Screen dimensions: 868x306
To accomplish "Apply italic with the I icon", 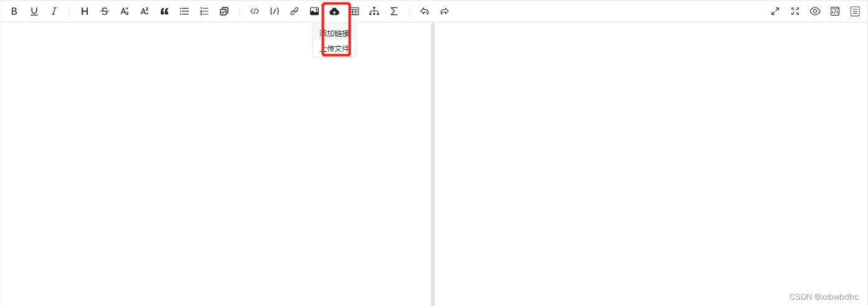I will (54, 11).
